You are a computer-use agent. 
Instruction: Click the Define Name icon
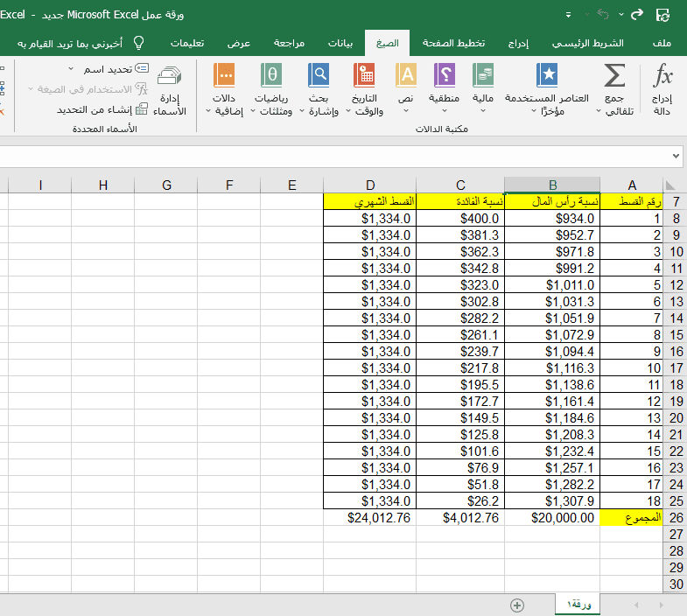(142, 68)
